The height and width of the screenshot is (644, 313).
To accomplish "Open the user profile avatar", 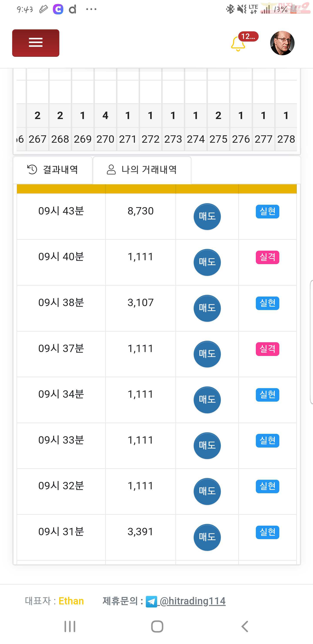I will coord(282,43).
